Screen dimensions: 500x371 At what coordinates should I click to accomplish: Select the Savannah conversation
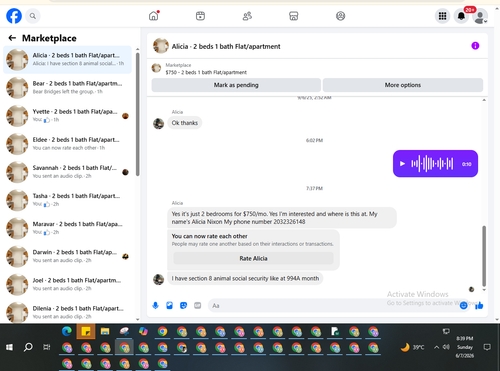click(x=67, y=172)
